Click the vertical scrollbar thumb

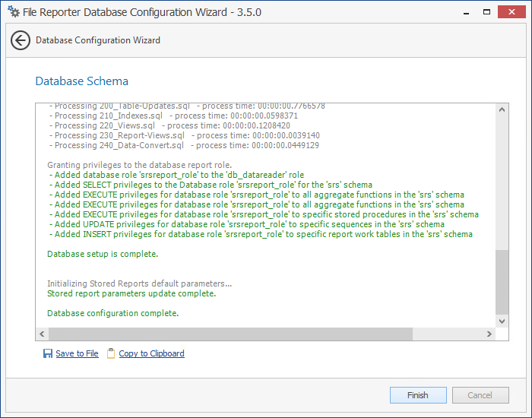pos(502,281)
